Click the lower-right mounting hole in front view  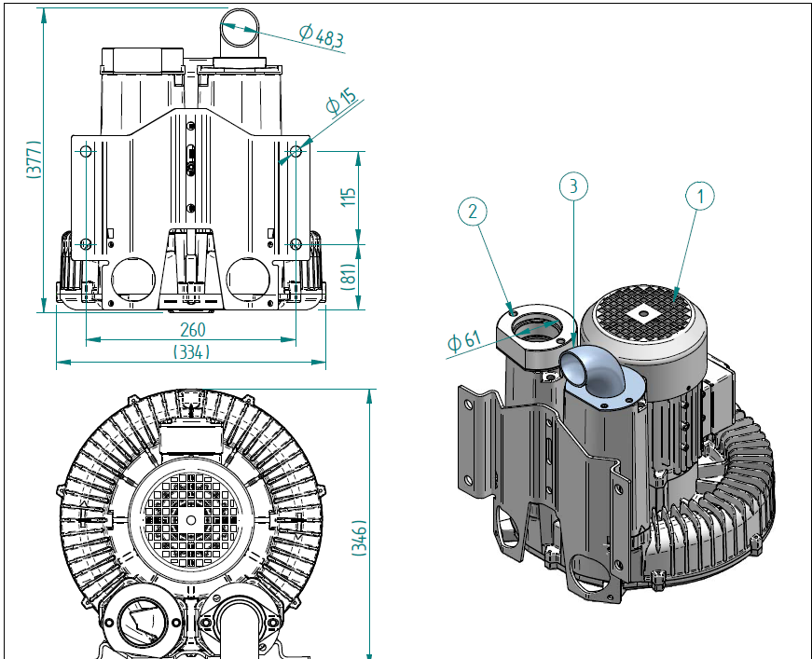point(296,244)
